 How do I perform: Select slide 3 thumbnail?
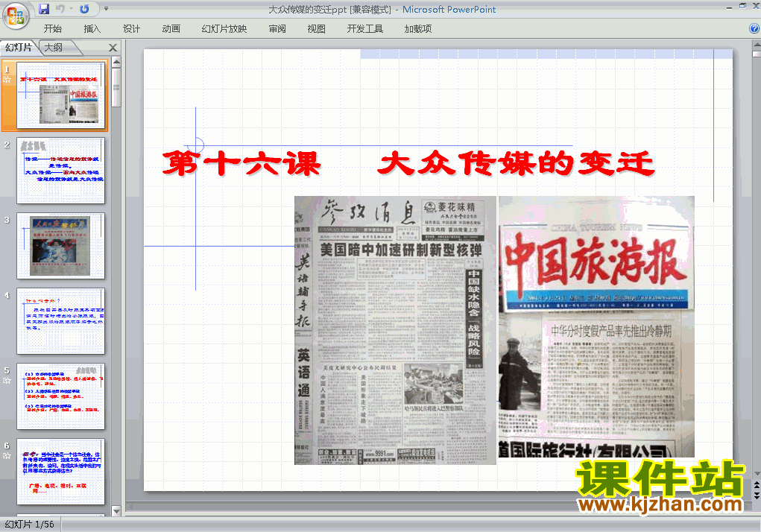point(60,245)
